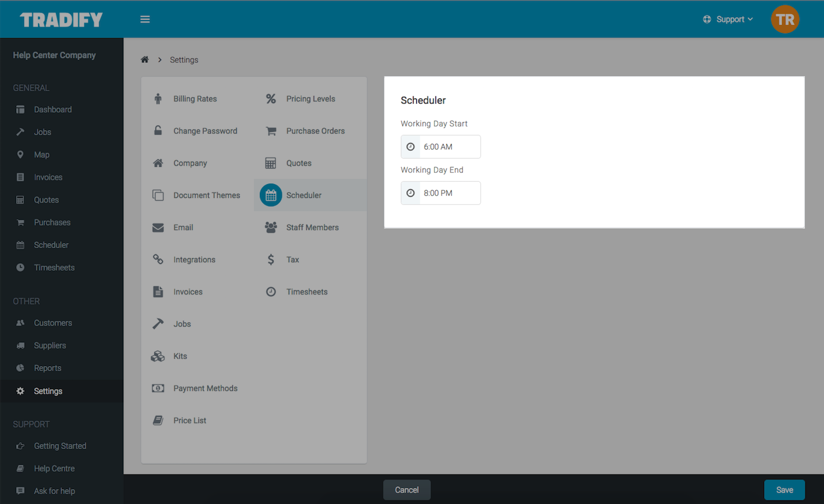Open Map in the sidebar

click(x=61, y=154)
